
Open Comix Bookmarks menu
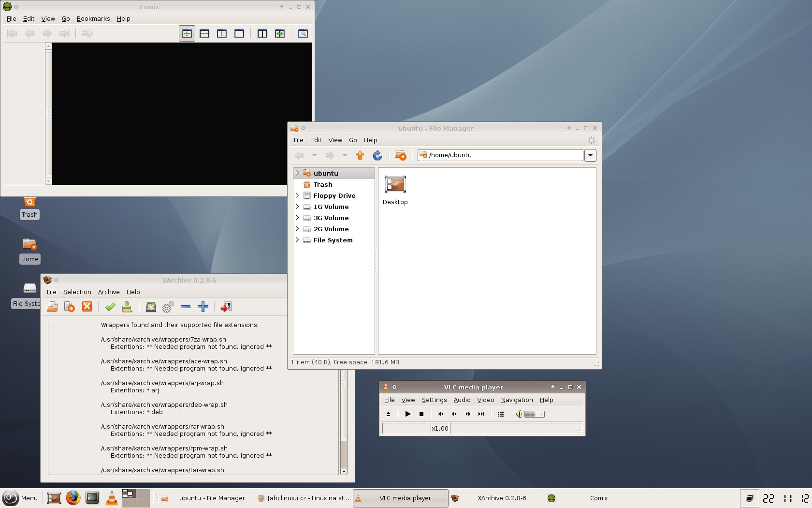93,18
